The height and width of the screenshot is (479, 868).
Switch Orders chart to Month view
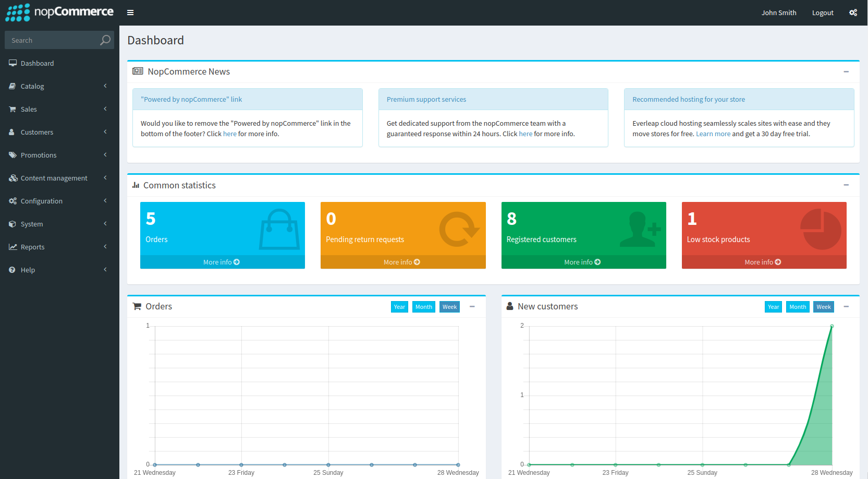pyautogui.click(x=423, y=307)
